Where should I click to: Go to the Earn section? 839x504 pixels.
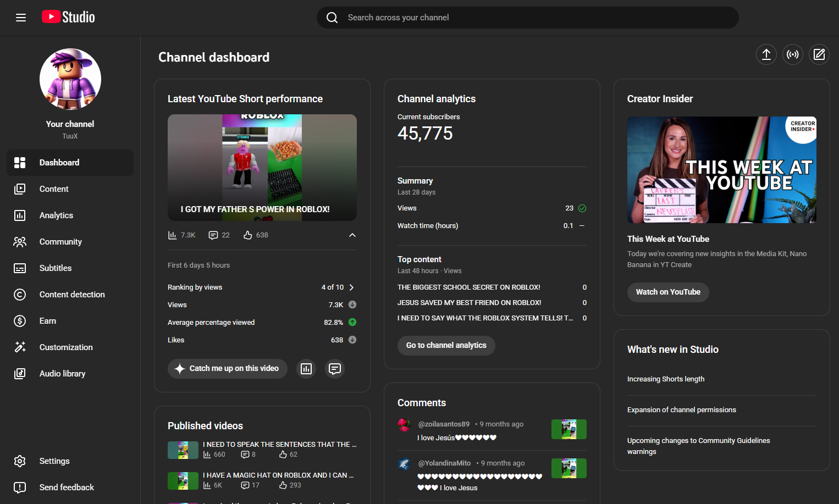pos(48,321)
